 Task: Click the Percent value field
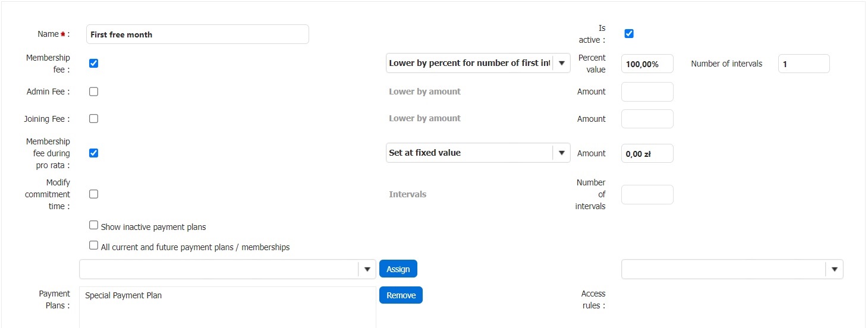tap(647, 64)
